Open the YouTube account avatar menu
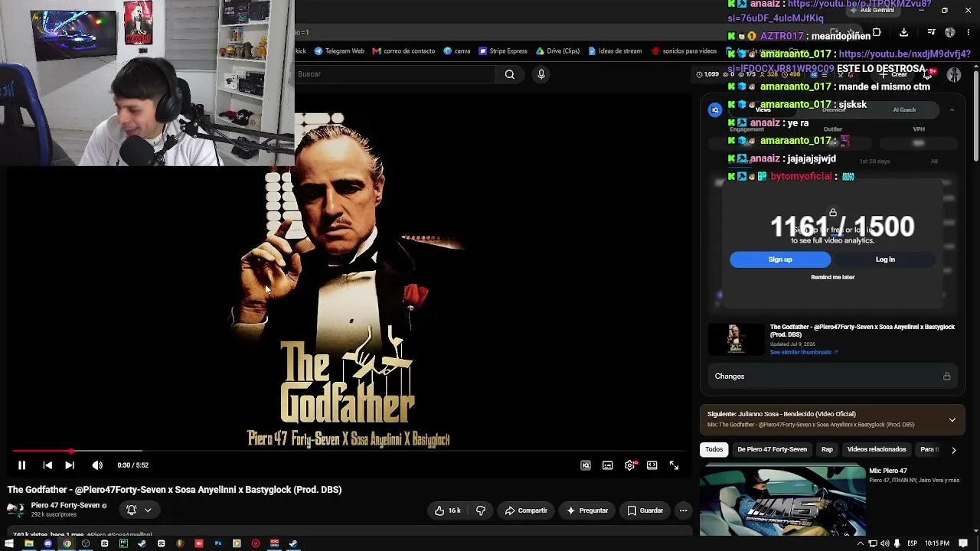The height and width of the screenshot is (551, 980). tap(954, 74)
